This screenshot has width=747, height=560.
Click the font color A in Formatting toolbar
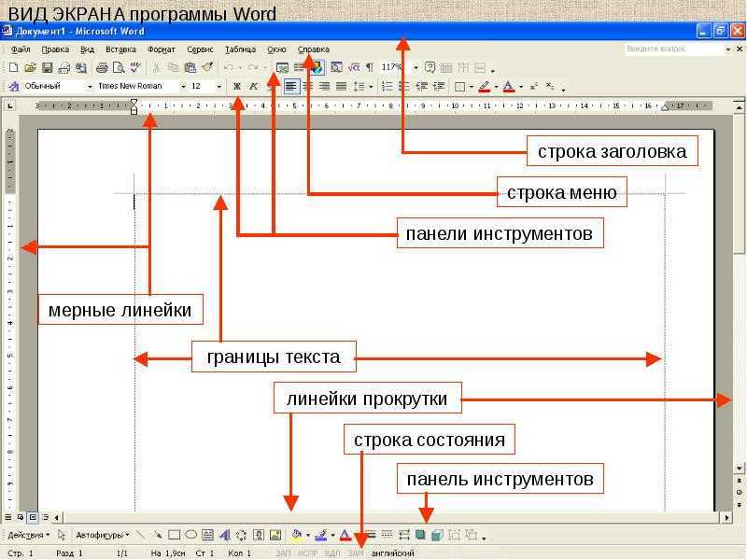coord(508,86)
